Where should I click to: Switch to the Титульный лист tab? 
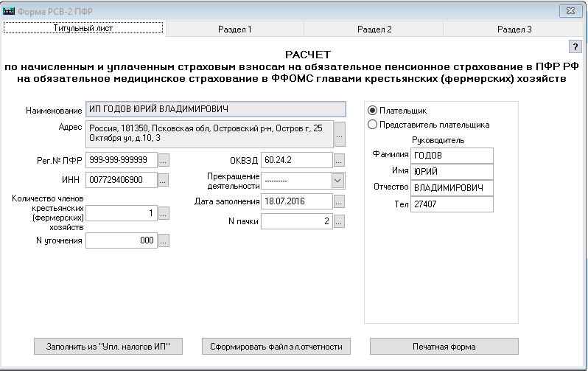click(x=83, y=28)
